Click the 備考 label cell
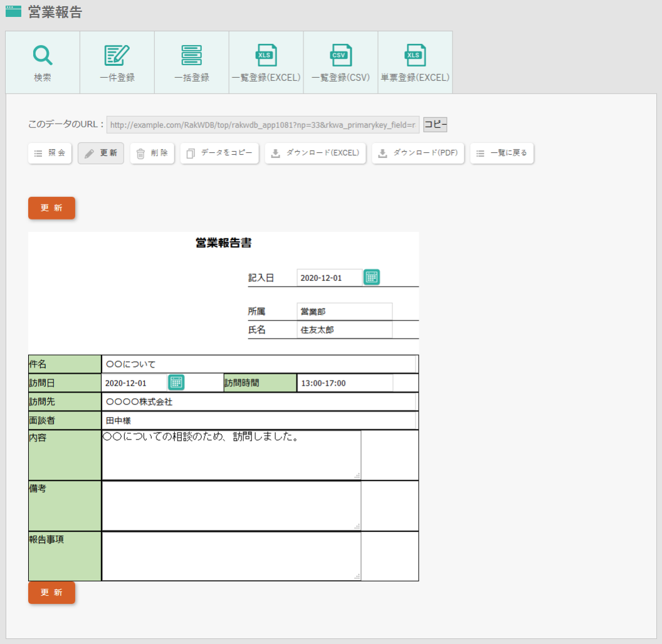Viewport: 662px width, 644px height. (x=65, y=505)
